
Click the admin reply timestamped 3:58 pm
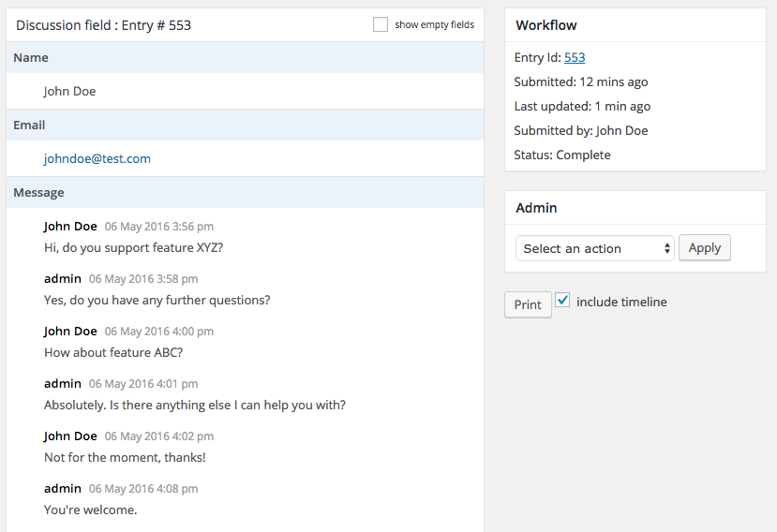(x=157, y=301)
